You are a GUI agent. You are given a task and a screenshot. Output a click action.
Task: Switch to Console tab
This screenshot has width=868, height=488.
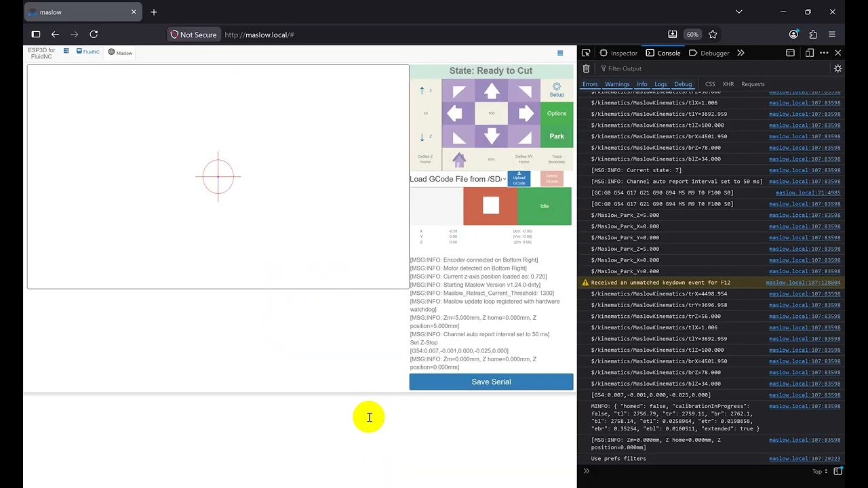(x=663, y=53)
